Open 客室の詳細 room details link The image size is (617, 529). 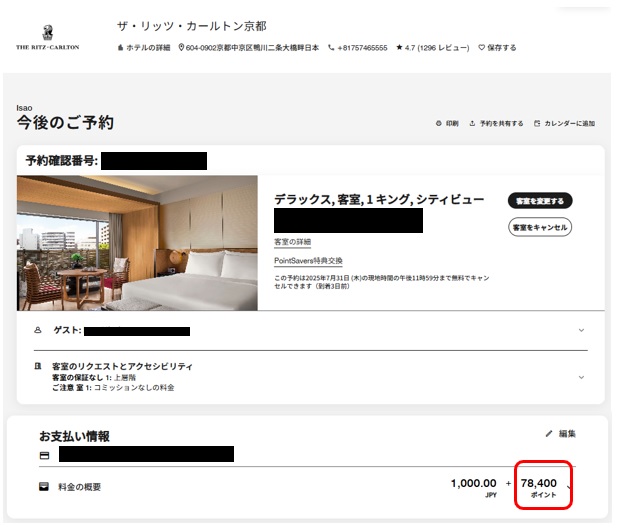click(292, 242)
